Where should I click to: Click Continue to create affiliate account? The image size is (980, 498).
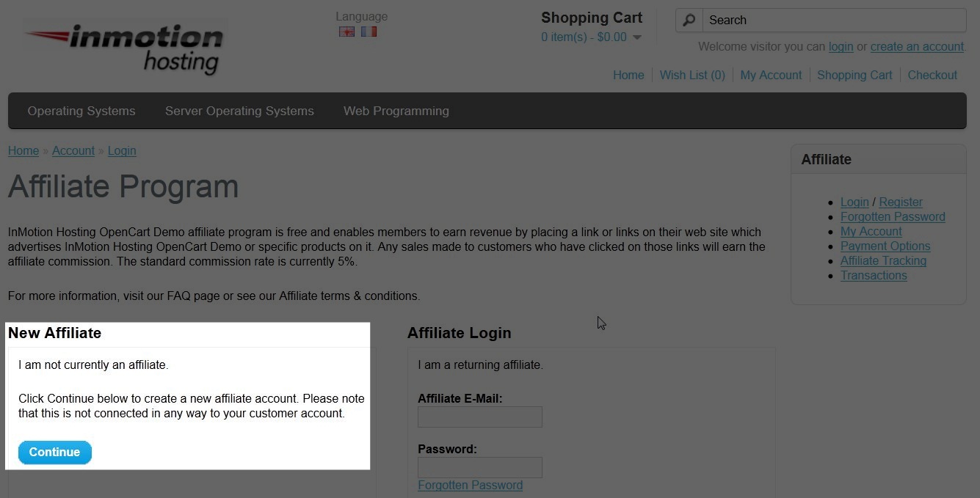55,452
